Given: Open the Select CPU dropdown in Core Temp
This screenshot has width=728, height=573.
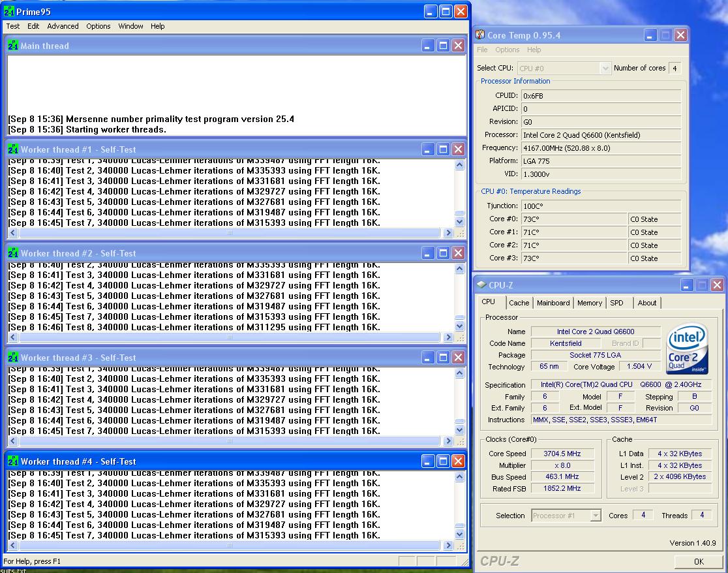Looking at the screenshot, I should (605, 69).
